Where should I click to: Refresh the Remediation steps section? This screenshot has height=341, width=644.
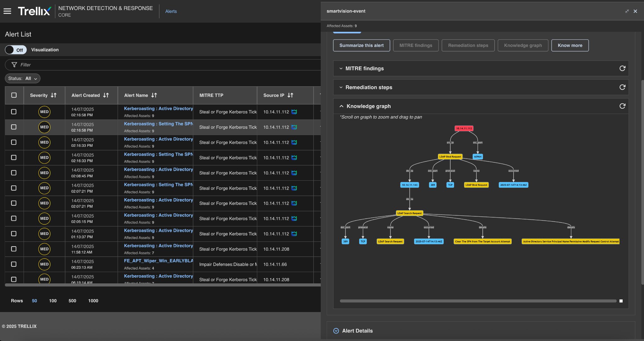(622, 87)
